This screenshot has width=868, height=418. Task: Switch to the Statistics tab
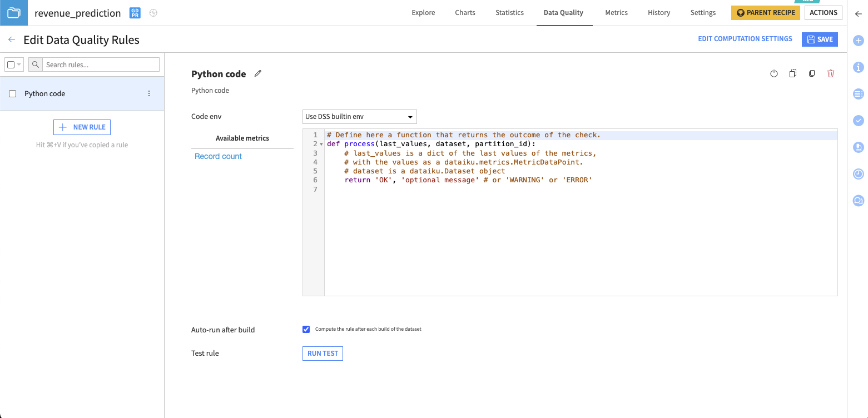(509, 13)
